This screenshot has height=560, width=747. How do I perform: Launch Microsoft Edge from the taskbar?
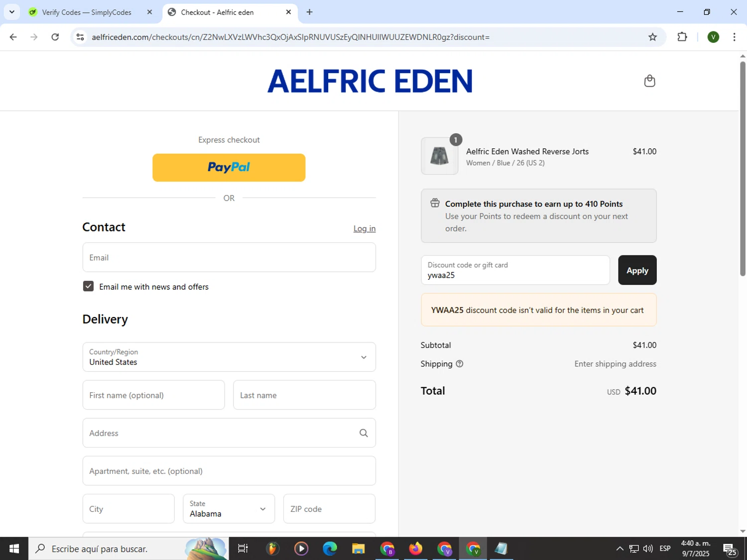coord(330,549)
